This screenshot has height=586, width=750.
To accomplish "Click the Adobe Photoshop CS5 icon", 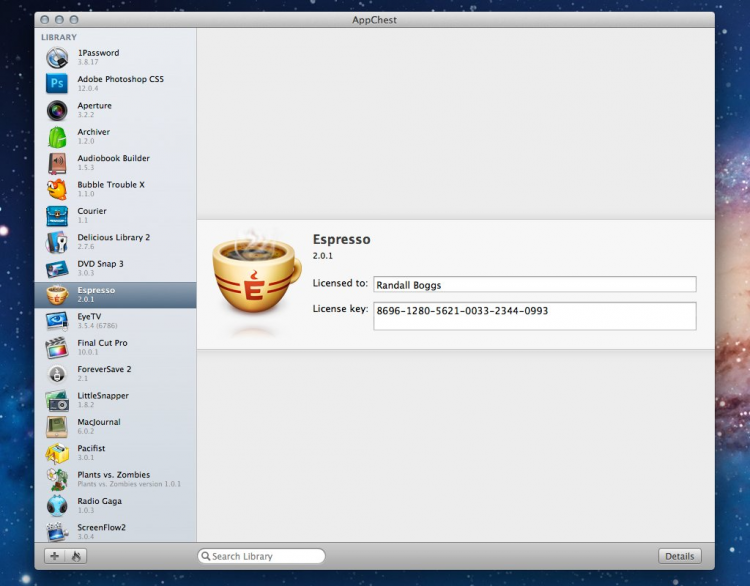I will point(57,83).
